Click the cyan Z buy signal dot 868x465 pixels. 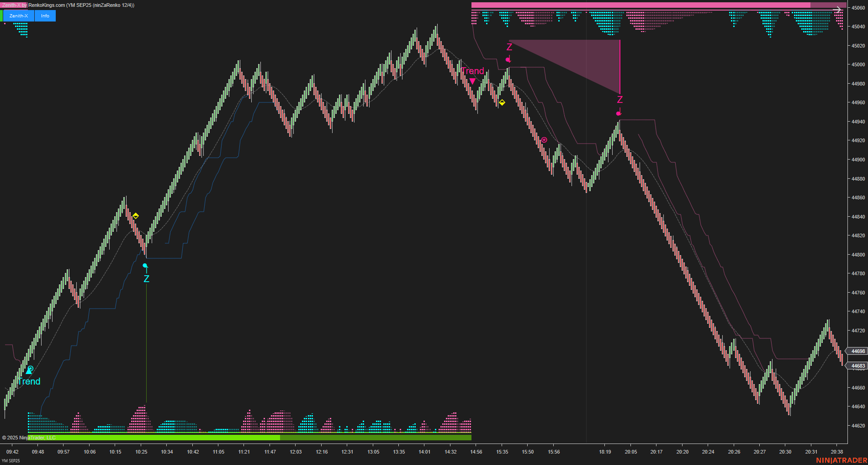[x=146, y=265]
